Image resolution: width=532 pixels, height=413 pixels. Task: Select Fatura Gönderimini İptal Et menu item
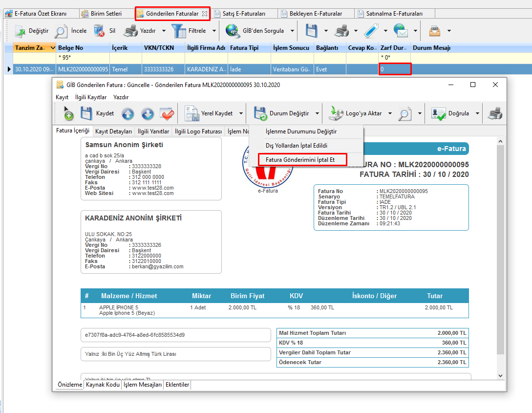point(300,160)
